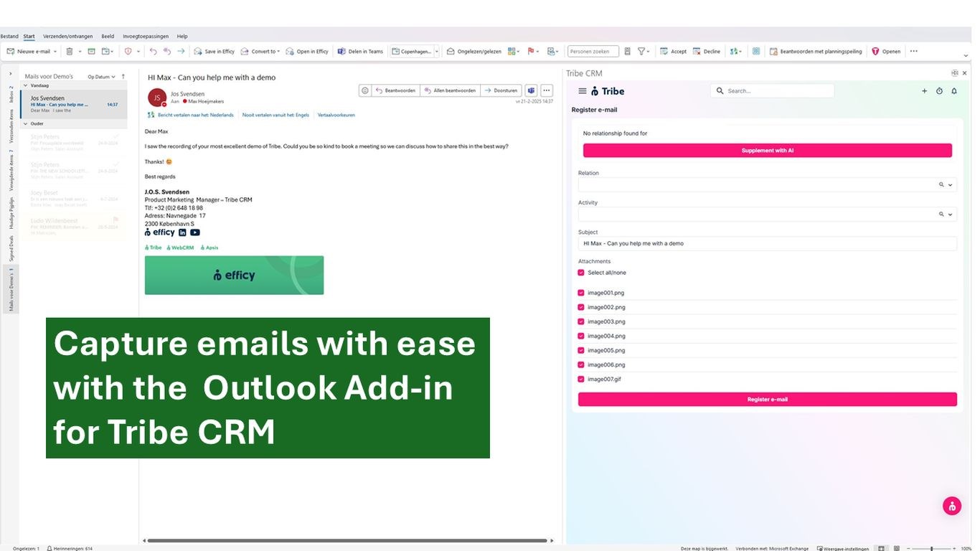
Task: Click the Beantwoorden button
Action: [x=396, y=90]
